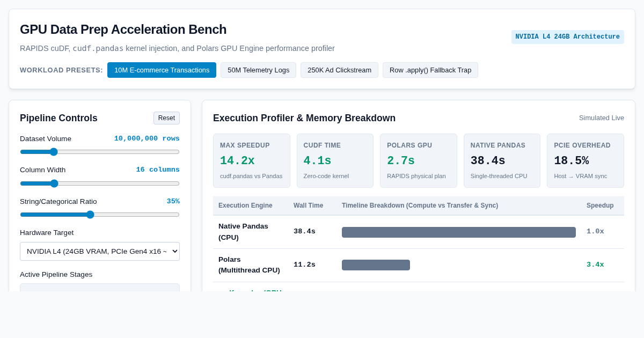The height and width of the screenshot is (338, 644).
Task: Click the Pipeline Controls heading
Action: (58, 118)
